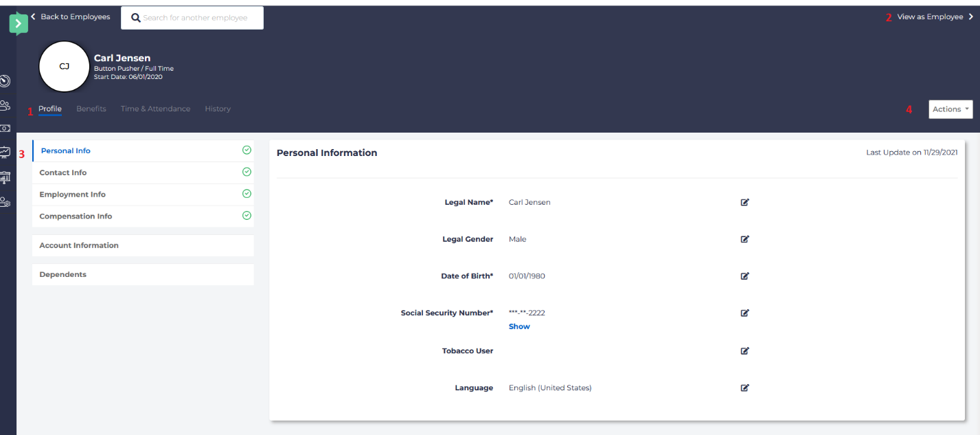Open the Time & Attendance tab
This screenshot has height=435, width=980.
tap(155, 108)
